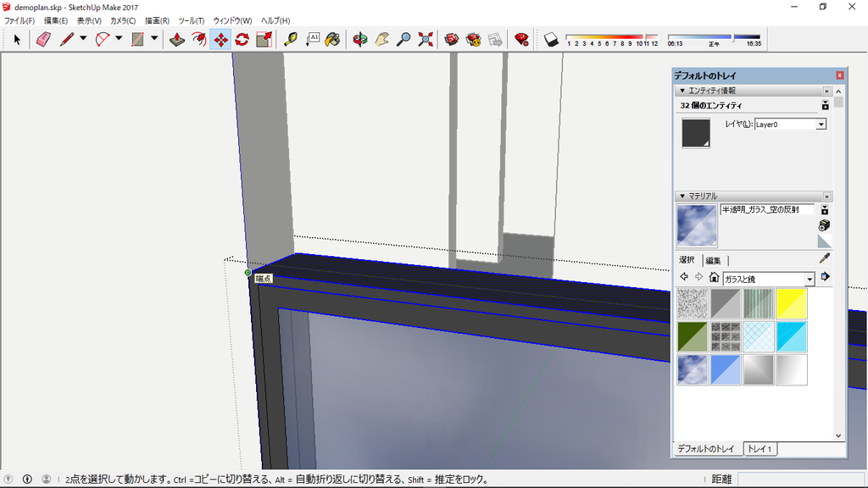Image resolution: width=868 pixels, height=488 pixels.
Task: Click the 距離 measurement input box
Action: [x=800, y=480]
